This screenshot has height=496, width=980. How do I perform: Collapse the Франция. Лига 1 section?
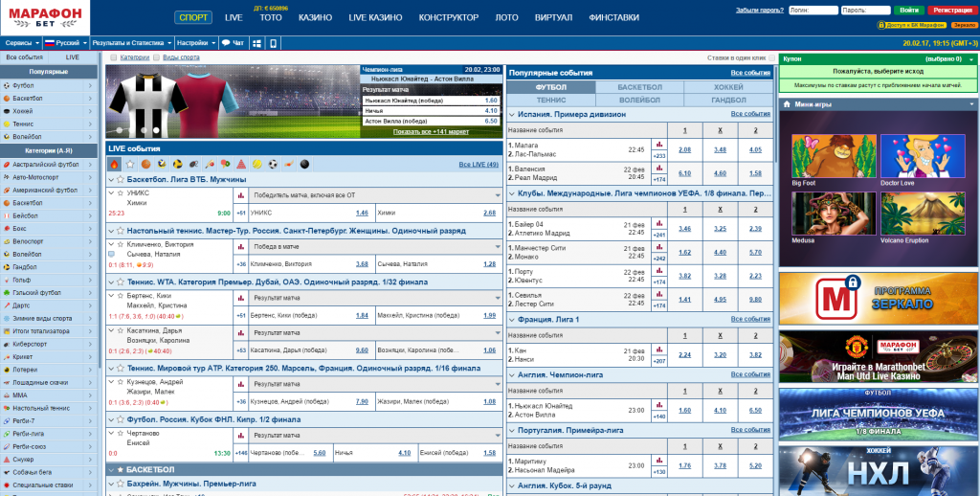(x=512, y=320)
